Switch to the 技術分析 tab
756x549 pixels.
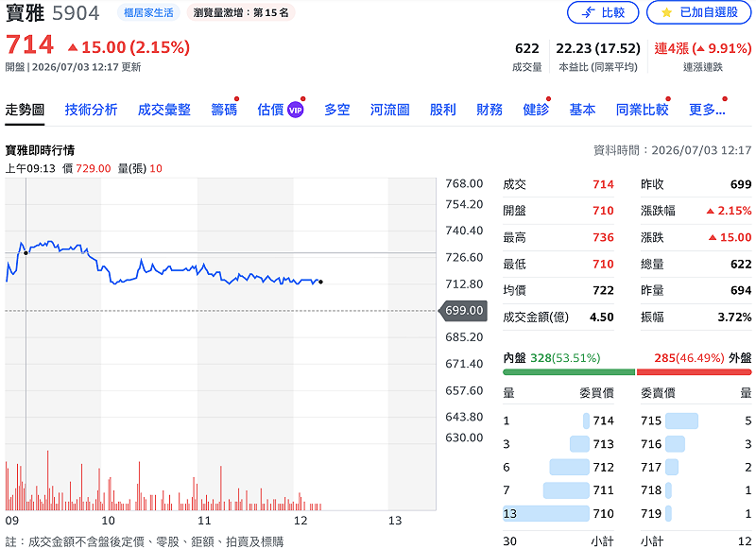click(91, 110)
